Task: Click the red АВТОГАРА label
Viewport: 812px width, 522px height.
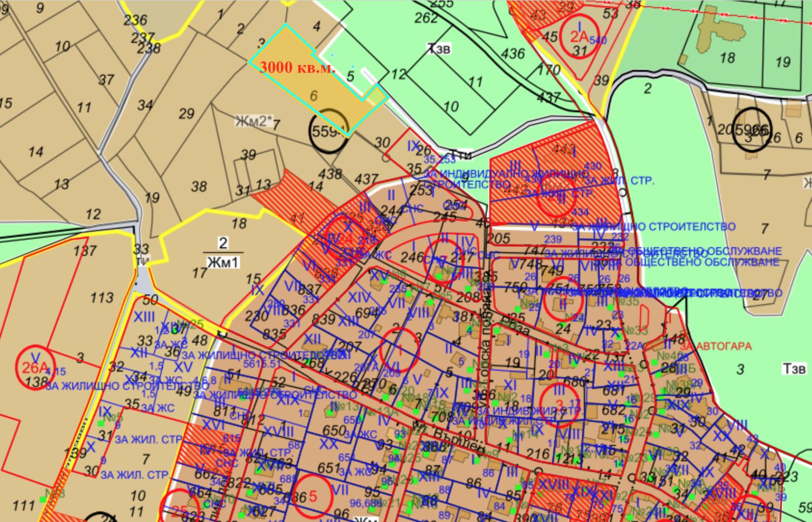Action: (x=723, y=346)
